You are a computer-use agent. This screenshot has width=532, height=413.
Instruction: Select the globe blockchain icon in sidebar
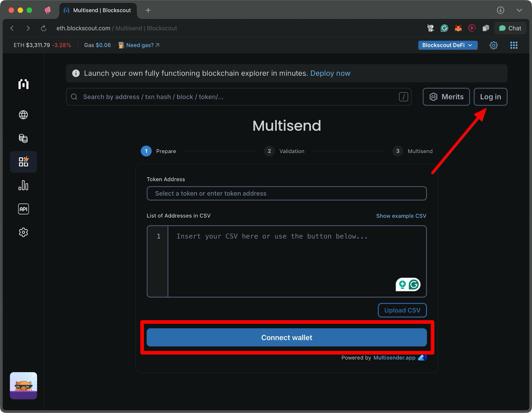click(23, 115)
